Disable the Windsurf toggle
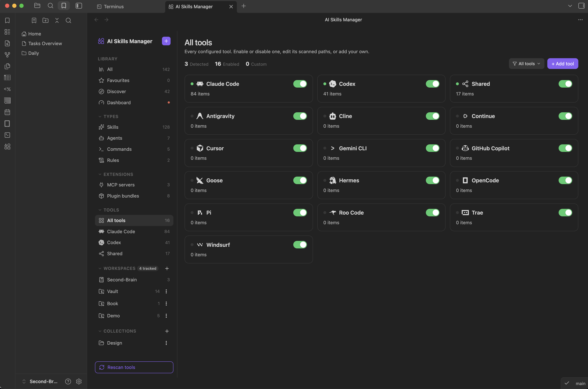 coord(300,245)
